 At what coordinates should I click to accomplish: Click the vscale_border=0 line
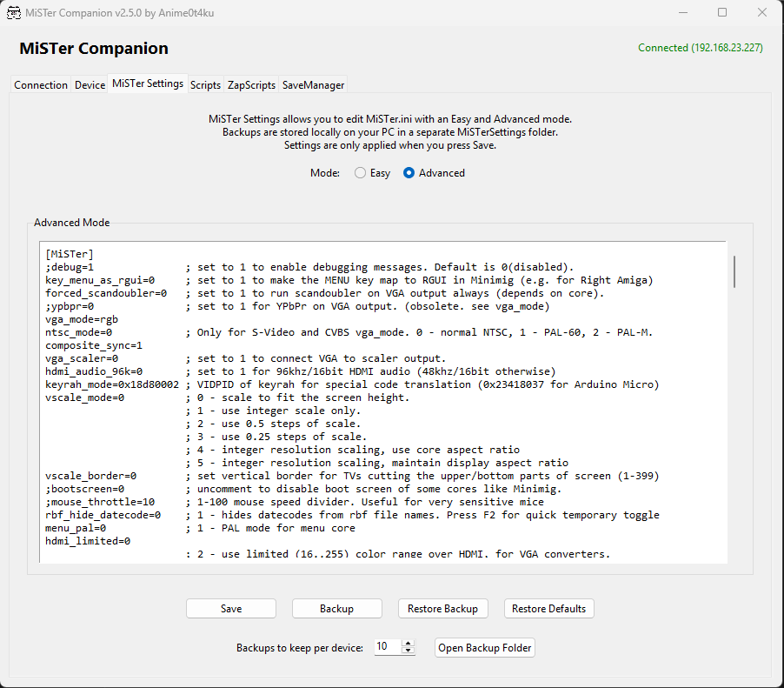pyautogui.click(x=91, y=476)
